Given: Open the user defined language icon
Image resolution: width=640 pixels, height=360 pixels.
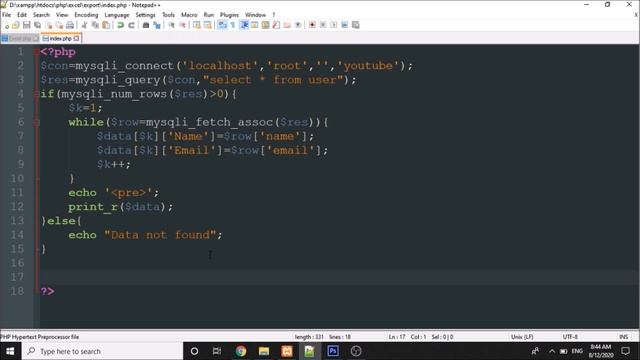Looking at the screenshot, I should coord(255,25).
